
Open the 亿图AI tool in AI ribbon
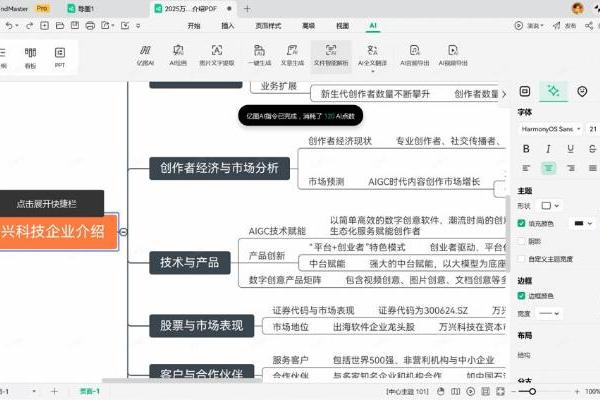click(145, 55)
